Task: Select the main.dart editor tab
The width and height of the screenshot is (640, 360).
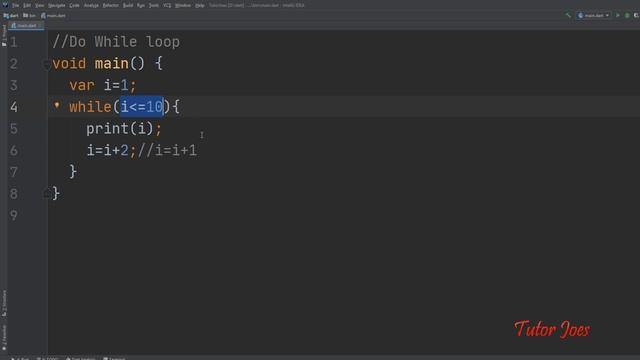Action: [x=26, y=25]
